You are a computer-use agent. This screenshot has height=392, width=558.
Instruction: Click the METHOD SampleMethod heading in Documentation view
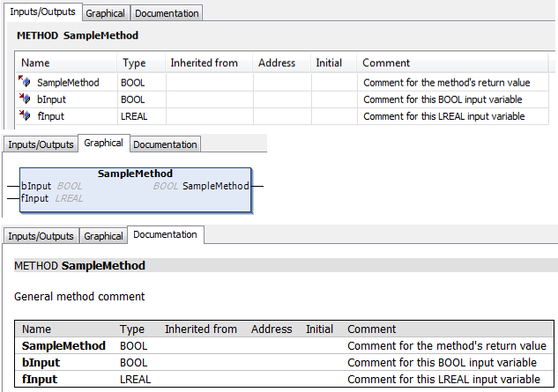(x=79, y=266)
